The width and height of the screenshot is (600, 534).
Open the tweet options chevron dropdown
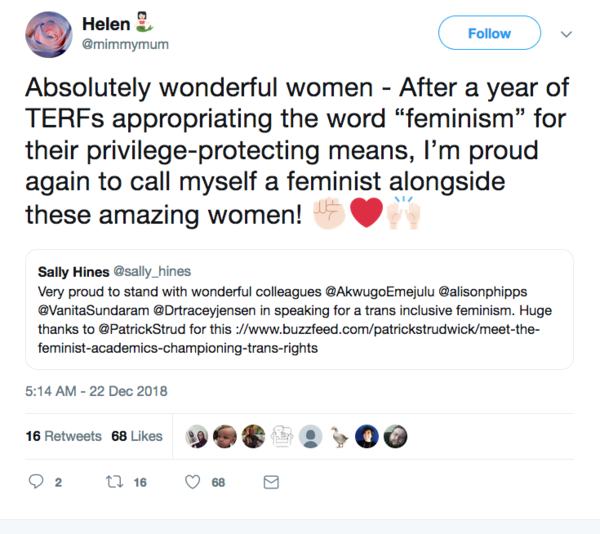tap(566, 33)
